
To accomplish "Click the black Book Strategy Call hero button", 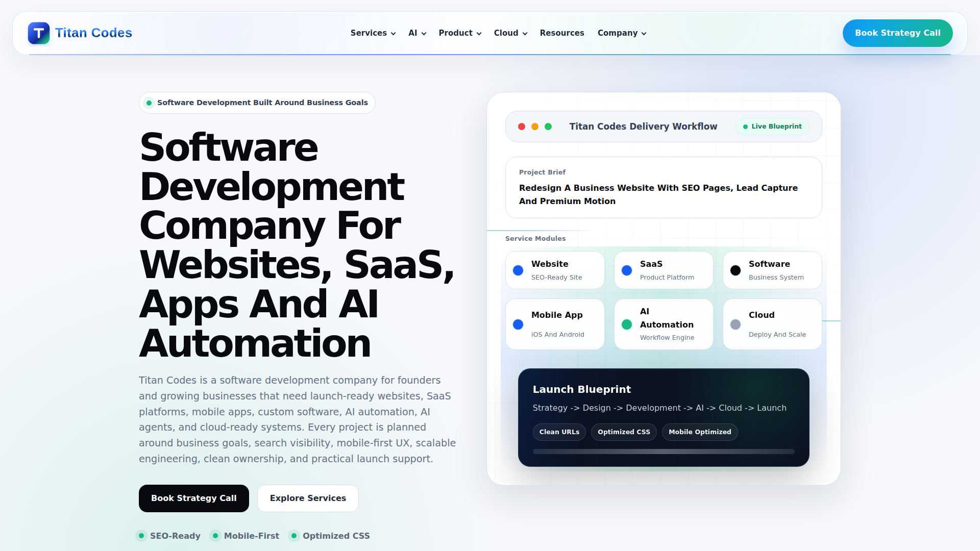I will point(194,498).
